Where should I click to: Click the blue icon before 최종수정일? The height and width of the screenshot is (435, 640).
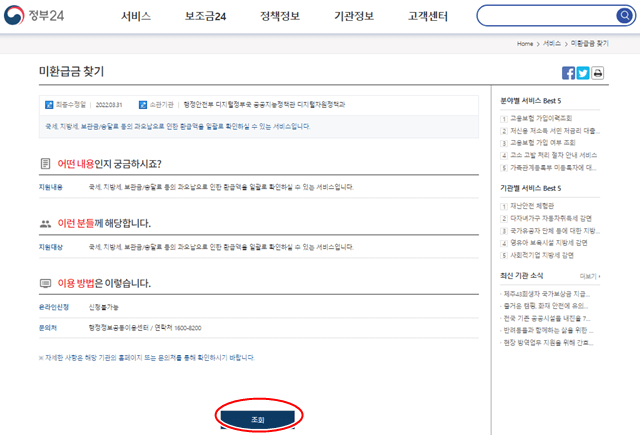(49, 105)
